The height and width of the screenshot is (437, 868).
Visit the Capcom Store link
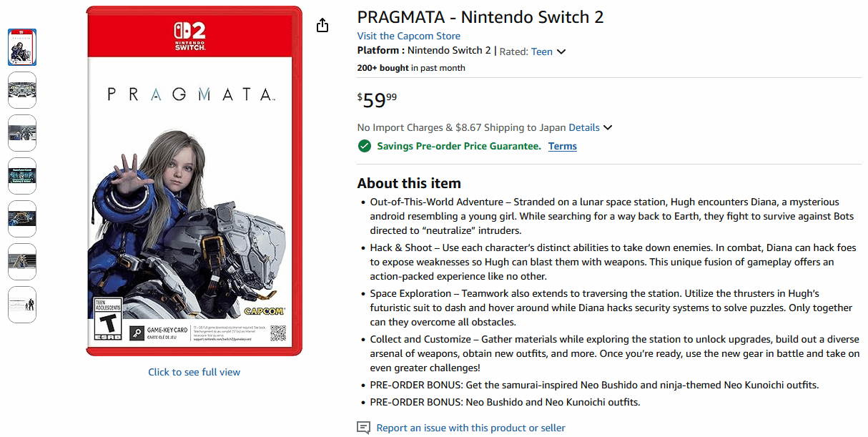(x=408, y=36)
